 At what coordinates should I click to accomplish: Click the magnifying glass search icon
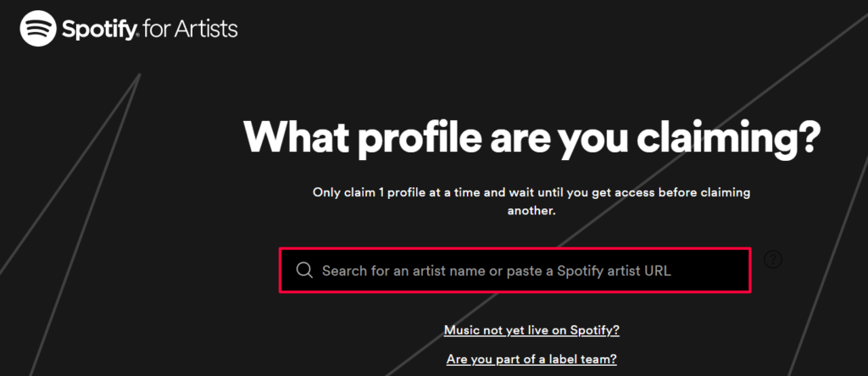click(304, 270)
